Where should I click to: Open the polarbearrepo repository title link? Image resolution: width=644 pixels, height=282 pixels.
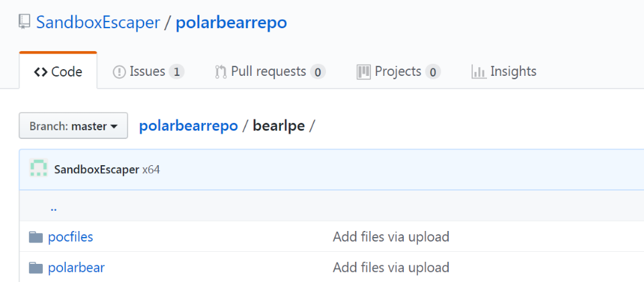click(x=231, y=23)
